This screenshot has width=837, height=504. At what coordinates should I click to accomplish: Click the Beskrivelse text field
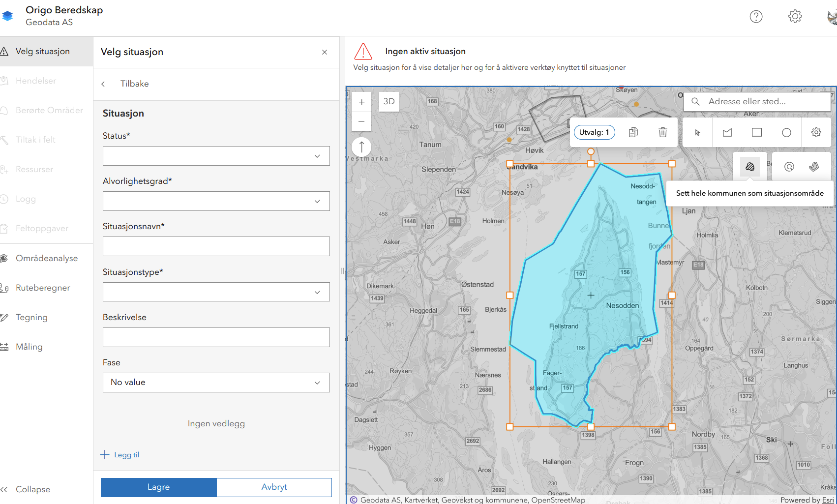216,337
